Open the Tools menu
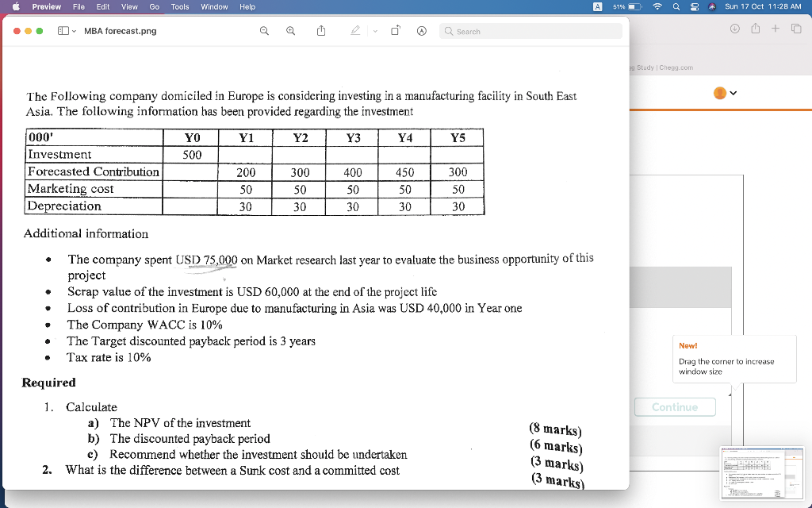 coord(179,6)
